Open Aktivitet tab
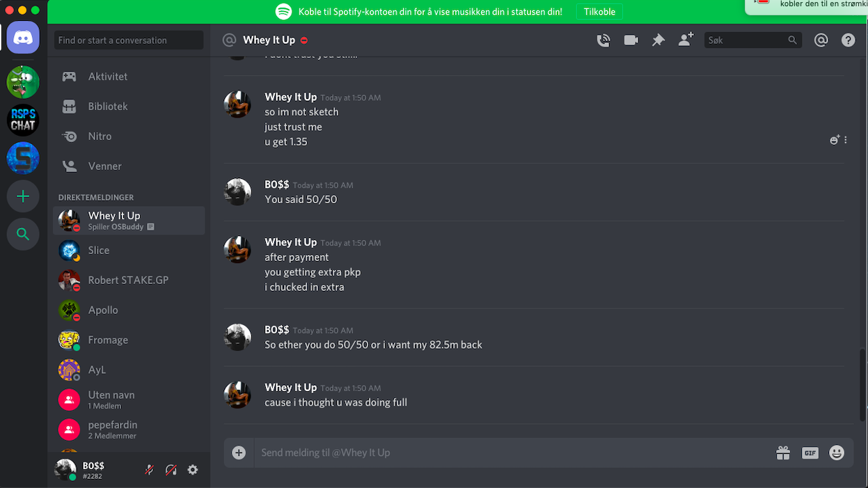 [129, 77]
